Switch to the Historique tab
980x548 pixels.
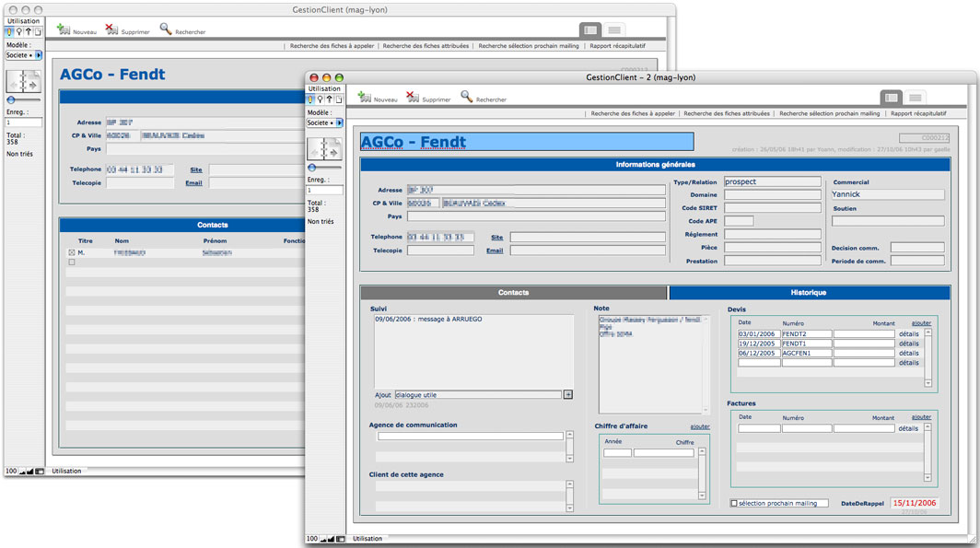(x=810, y=293)
